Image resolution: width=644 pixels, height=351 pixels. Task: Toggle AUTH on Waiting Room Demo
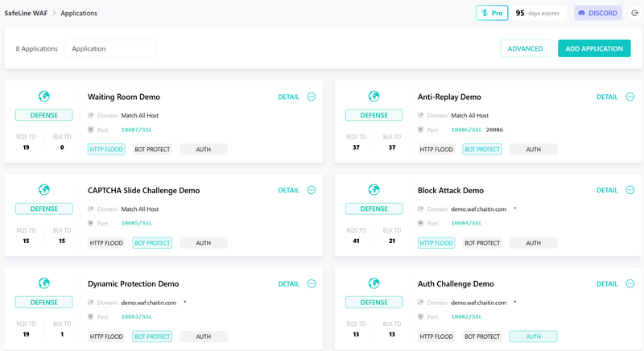204,150
